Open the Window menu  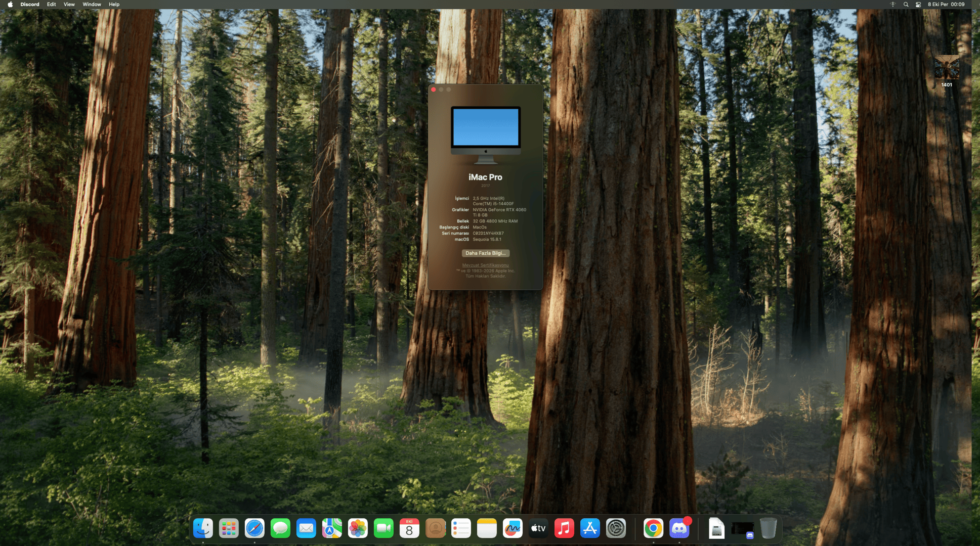[92, 5]
